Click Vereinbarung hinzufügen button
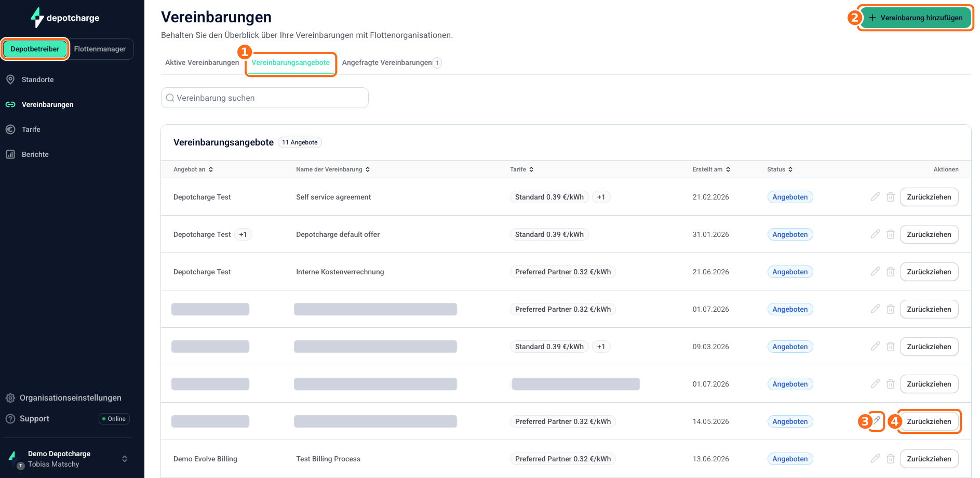Screen dimensions: 980x478 [916, 18]
